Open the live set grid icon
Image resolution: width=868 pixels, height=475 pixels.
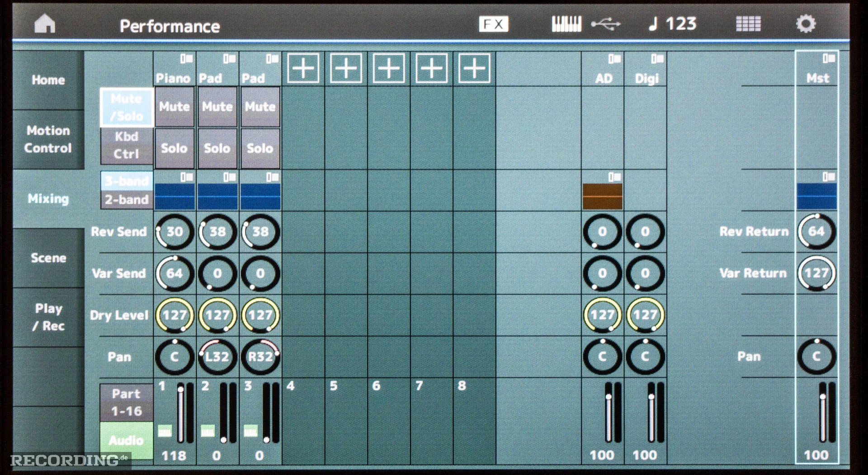point(748,24)
